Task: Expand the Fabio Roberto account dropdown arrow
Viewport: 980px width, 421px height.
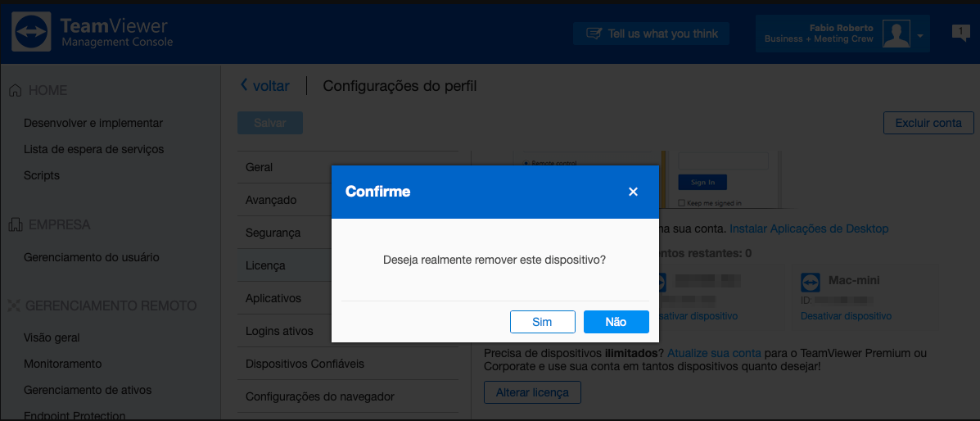Action: (x=920, y=36)
